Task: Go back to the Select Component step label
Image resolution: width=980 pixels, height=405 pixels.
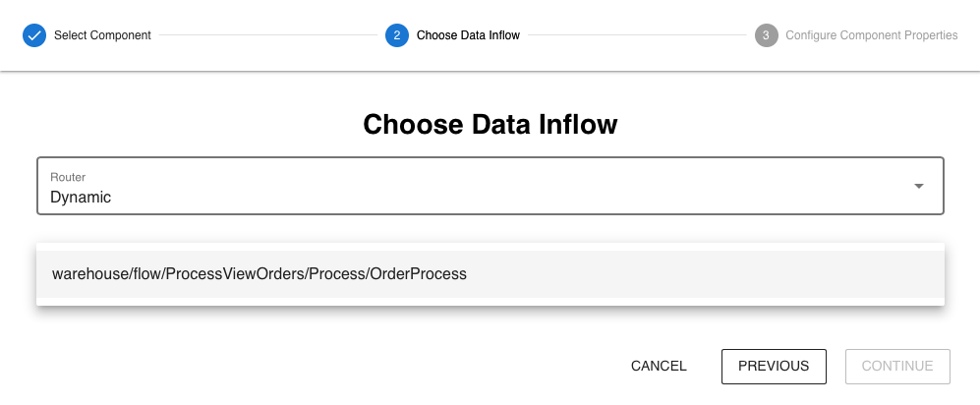Action: point(102,35)
